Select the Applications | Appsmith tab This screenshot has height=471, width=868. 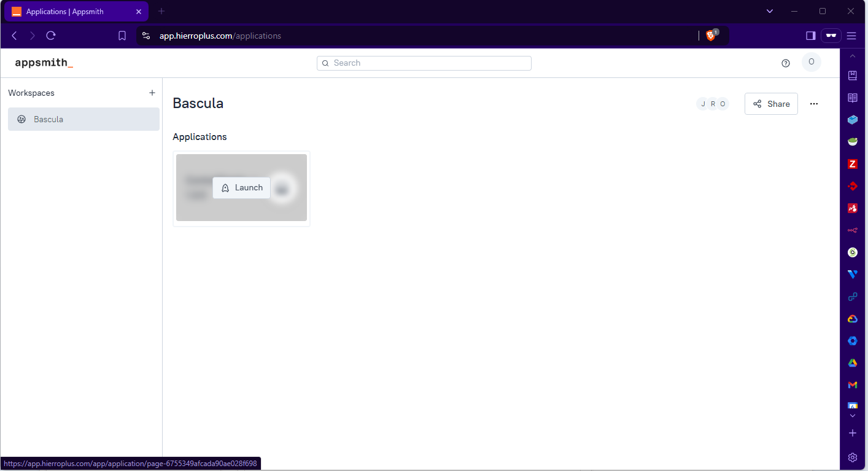77,12
